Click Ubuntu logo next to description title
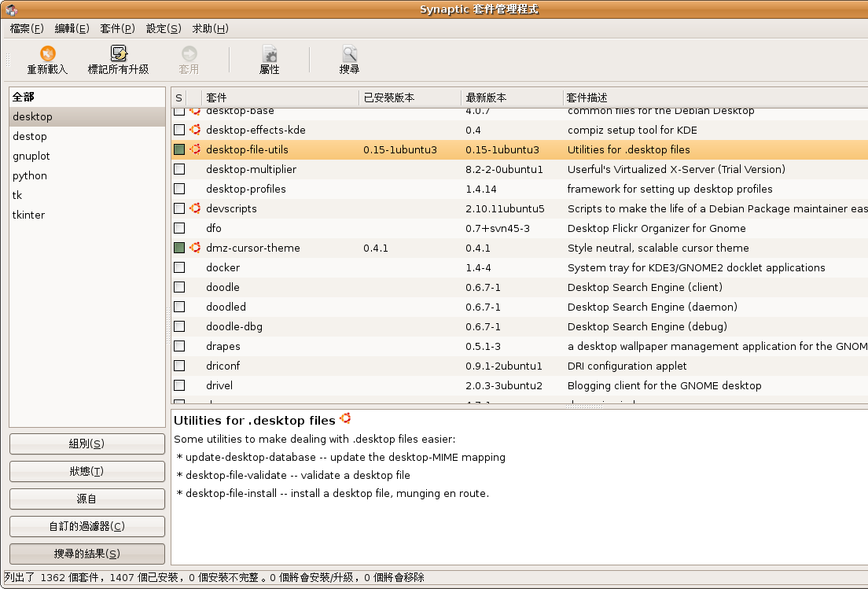This screenshot has width=868, height=589. coord(345,418)
